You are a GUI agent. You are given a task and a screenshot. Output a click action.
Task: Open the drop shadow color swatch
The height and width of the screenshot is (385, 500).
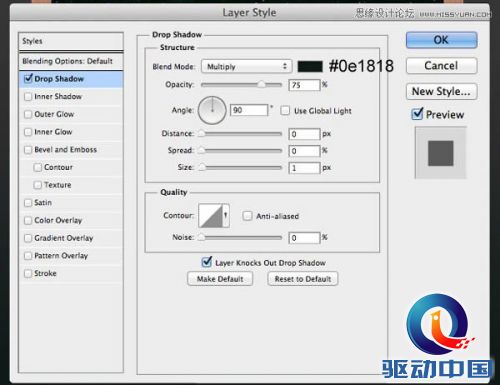[x=310, y=66]
